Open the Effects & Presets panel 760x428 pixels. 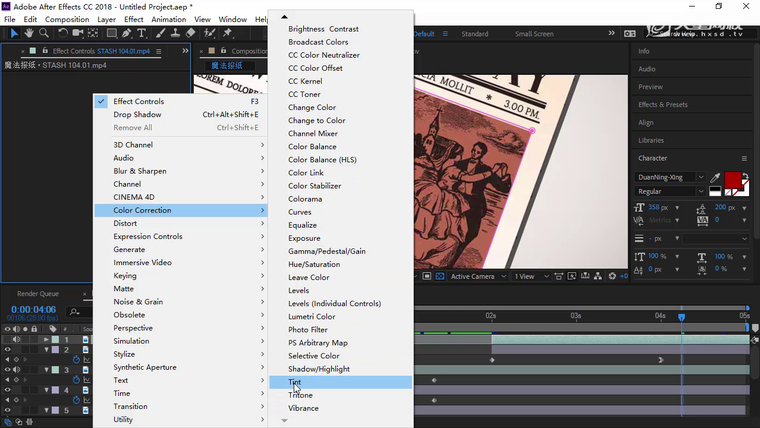[x=663, y=104]
